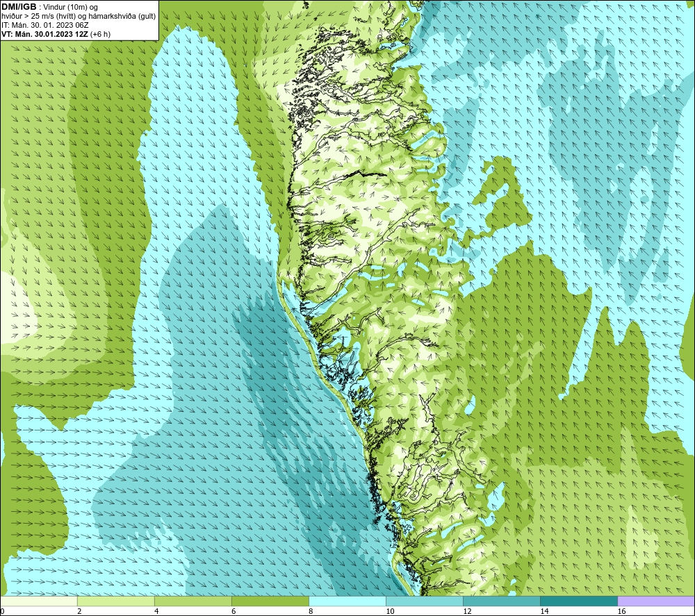The image size is (695, 616).
Task: Click the 14–16 m/s dark teal band
Action: coord(579,601)
